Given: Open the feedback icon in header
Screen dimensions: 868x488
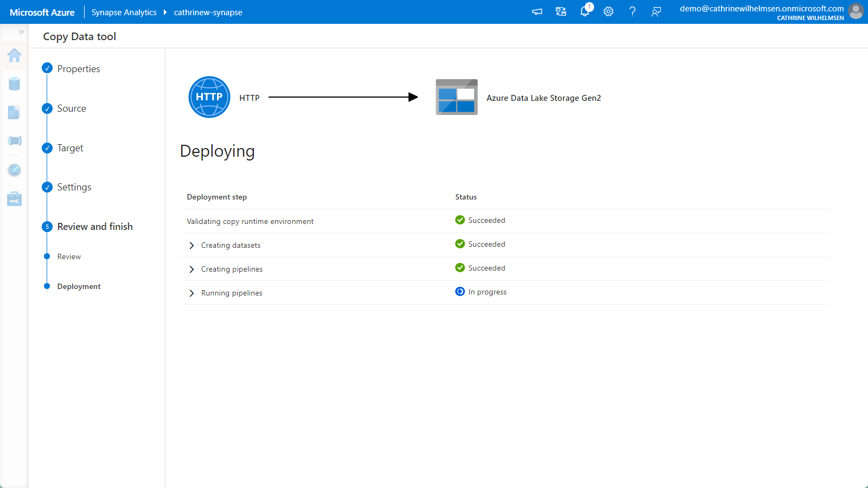Looking at the screenshot, I should pyautogui.click(x=656, y=11).
